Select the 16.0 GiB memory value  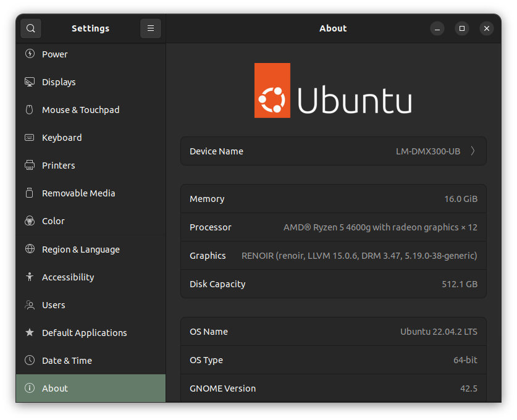pos(461,199)
